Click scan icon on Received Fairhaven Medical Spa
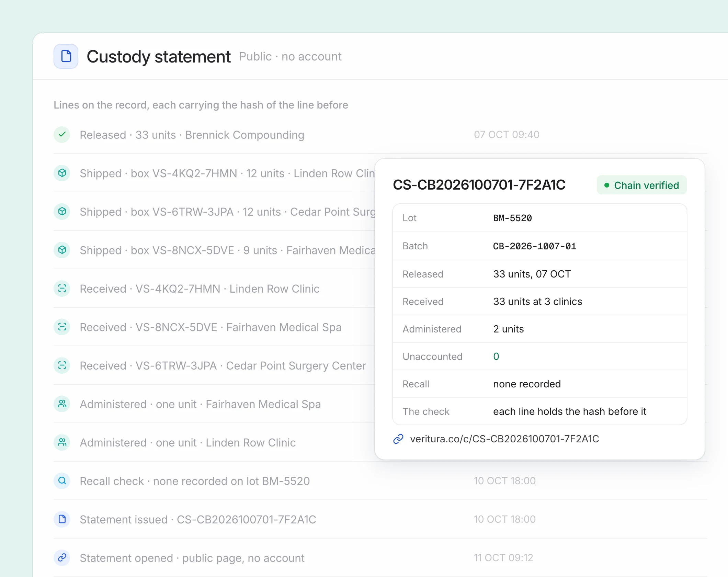The height and width of the screenshot is (577, 728). pos(62,327)
